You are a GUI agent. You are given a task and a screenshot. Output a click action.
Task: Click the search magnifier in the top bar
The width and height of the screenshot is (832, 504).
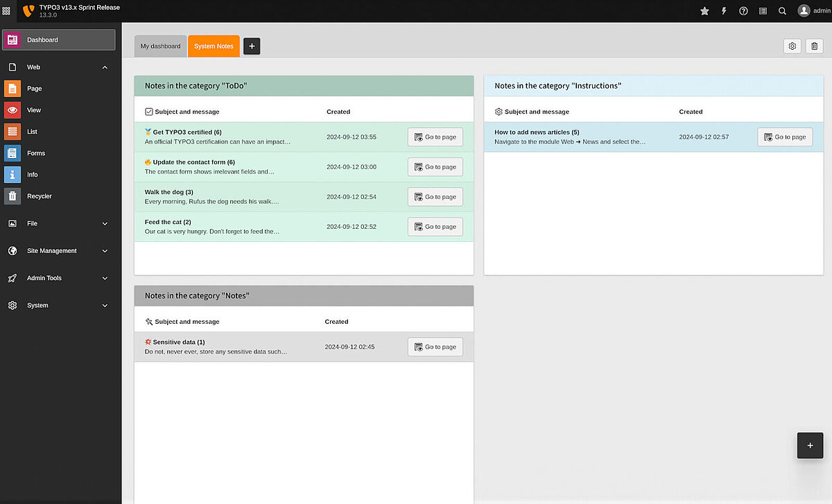tap(783, 11)
